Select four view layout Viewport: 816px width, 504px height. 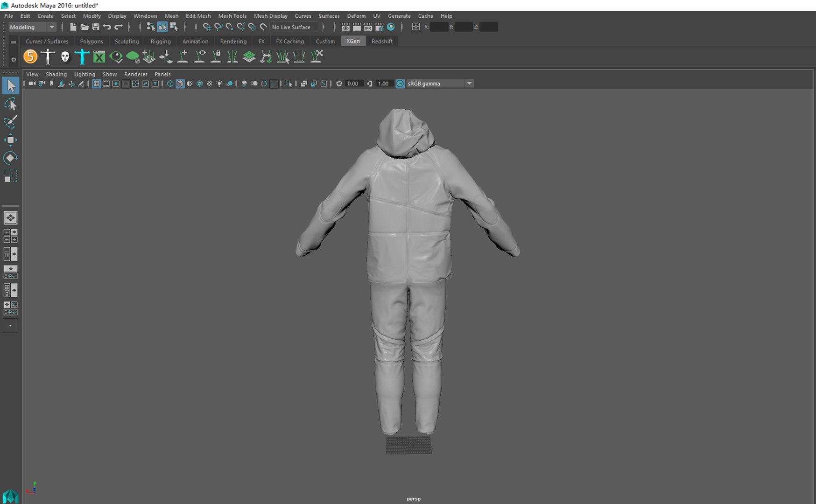pyautogui.click(x=10, y=236)
